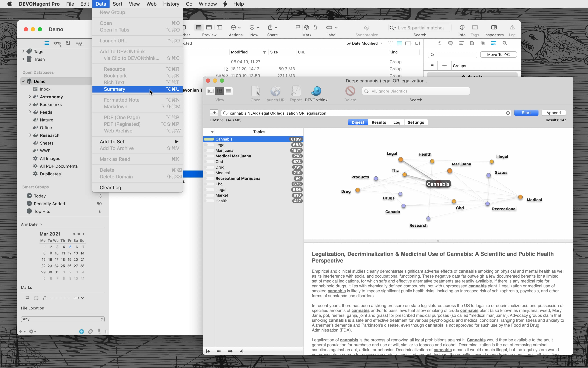Screen dimensions: 588x368
Task: Select list view in Deep search View control
Action: point(228,91)
